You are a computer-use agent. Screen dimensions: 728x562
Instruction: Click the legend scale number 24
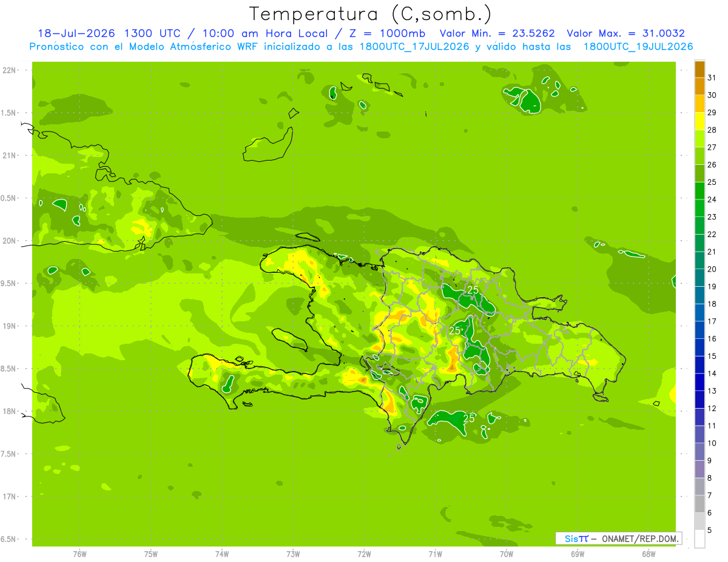tap(712, 199)
